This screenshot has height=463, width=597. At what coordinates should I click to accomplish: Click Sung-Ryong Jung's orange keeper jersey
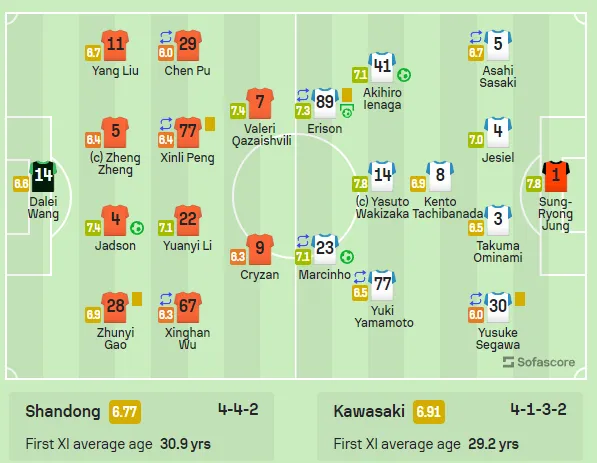pos(556,176)
